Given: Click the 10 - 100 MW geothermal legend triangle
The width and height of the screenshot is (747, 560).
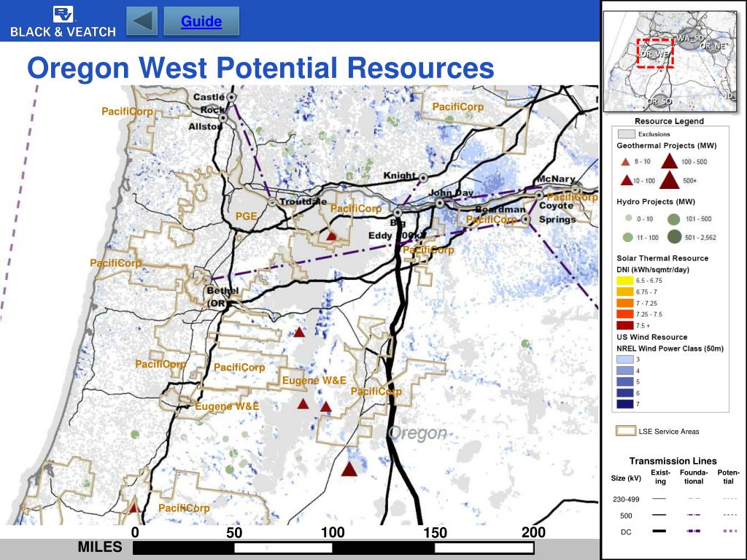Looking at the screenshot, I should [627, 181].
